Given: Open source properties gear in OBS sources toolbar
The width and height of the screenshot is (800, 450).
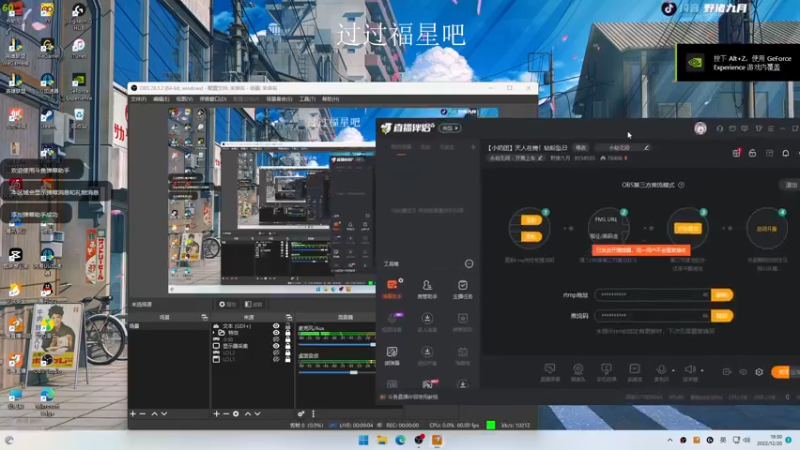Looking at the screenshot, I should coord(236,414).
